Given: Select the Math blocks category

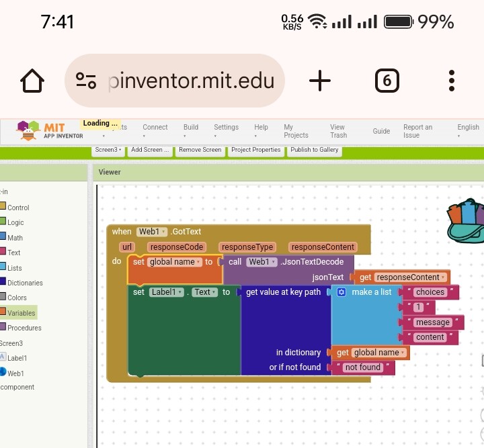Looking at the screenshot, I should [x=15, y=238].
